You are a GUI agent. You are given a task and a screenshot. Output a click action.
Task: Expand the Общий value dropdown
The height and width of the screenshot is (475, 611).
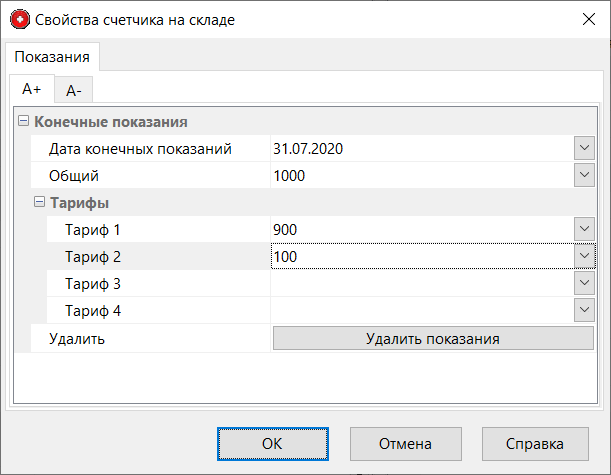pos(585,176)
